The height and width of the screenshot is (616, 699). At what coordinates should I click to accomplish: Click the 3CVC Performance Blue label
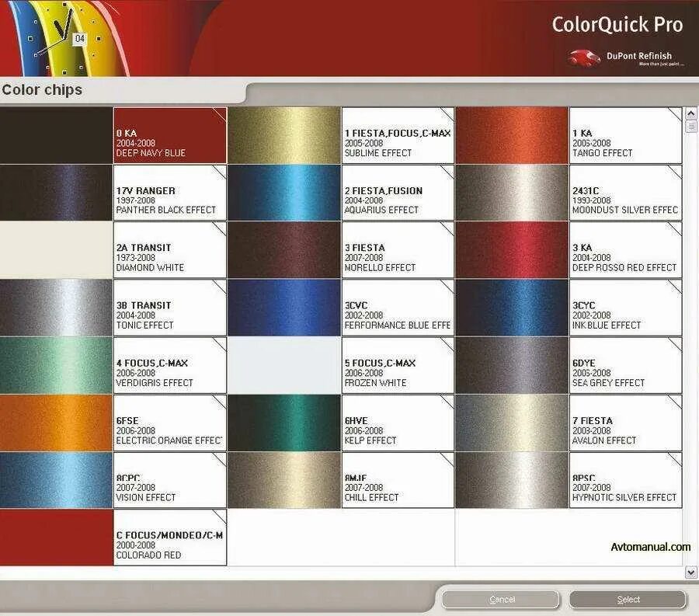tap(398, 308)
